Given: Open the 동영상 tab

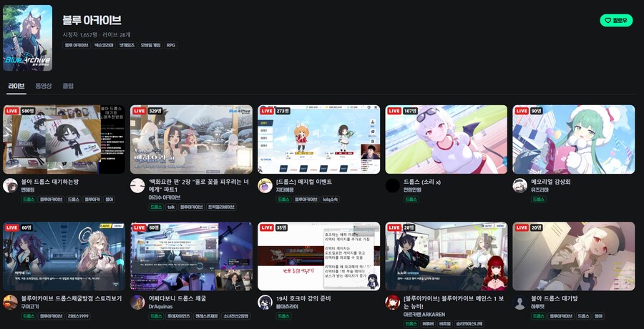Looking at the screenshot, I should coord(44,86).
